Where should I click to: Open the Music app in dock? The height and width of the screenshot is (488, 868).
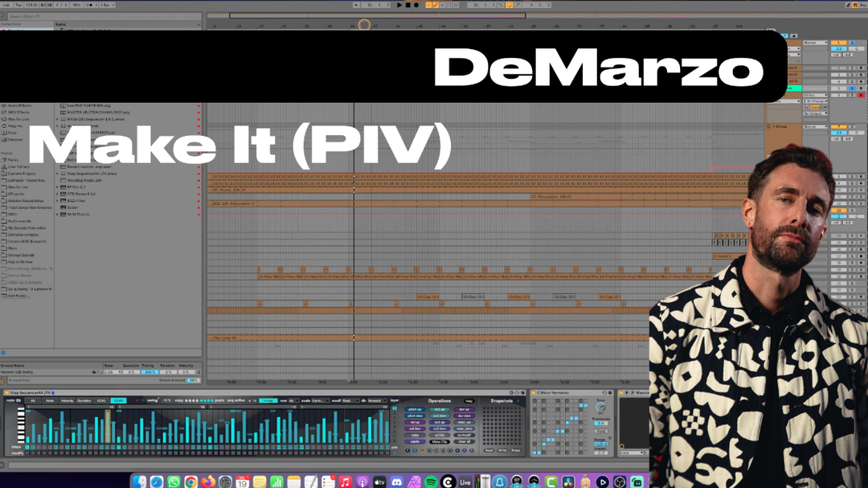click(x=345, y=482)
